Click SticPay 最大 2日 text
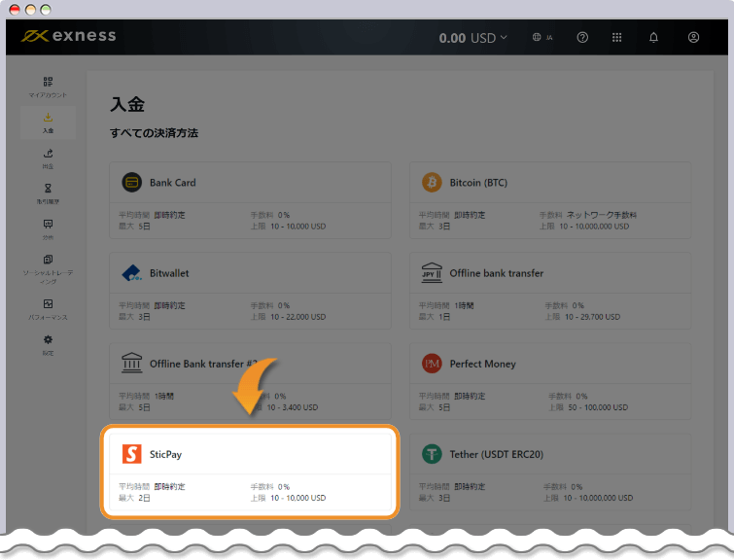 tap(134, 498)
